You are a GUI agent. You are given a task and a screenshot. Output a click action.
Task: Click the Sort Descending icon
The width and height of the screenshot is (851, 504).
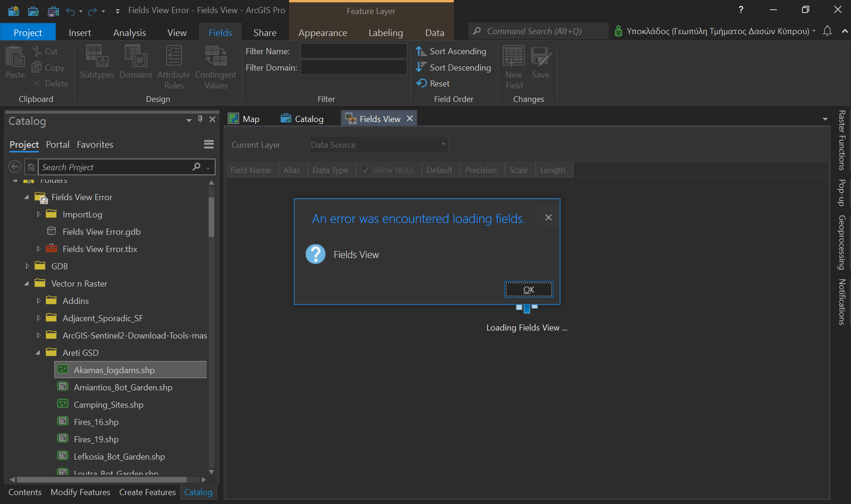point(421,67)
